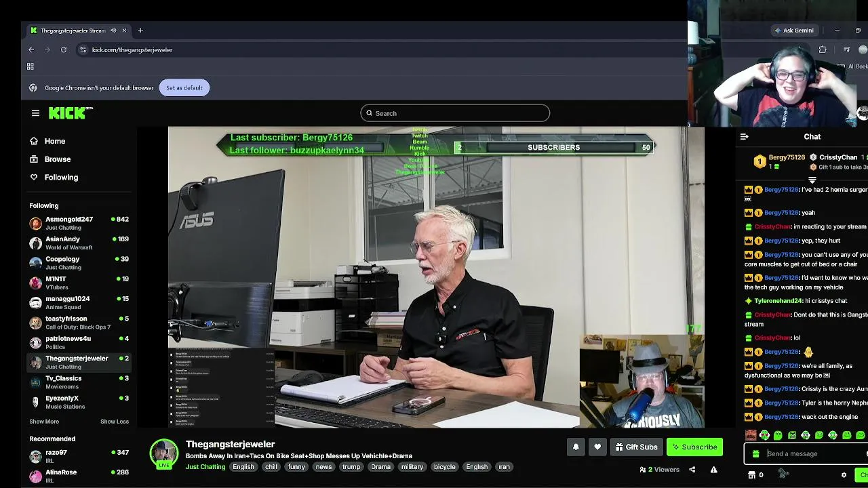Select the first emote in chat emote row
Image resolution: width=868 pixels, height=488 pixels.
coord(751,435)
